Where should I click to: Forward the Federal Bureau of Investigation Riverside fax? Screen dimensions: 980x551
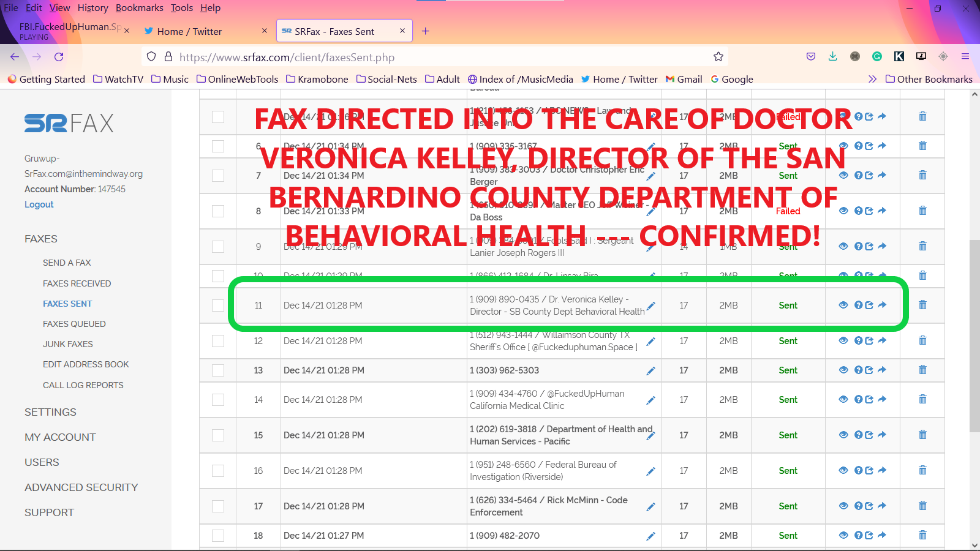(882, 470)
